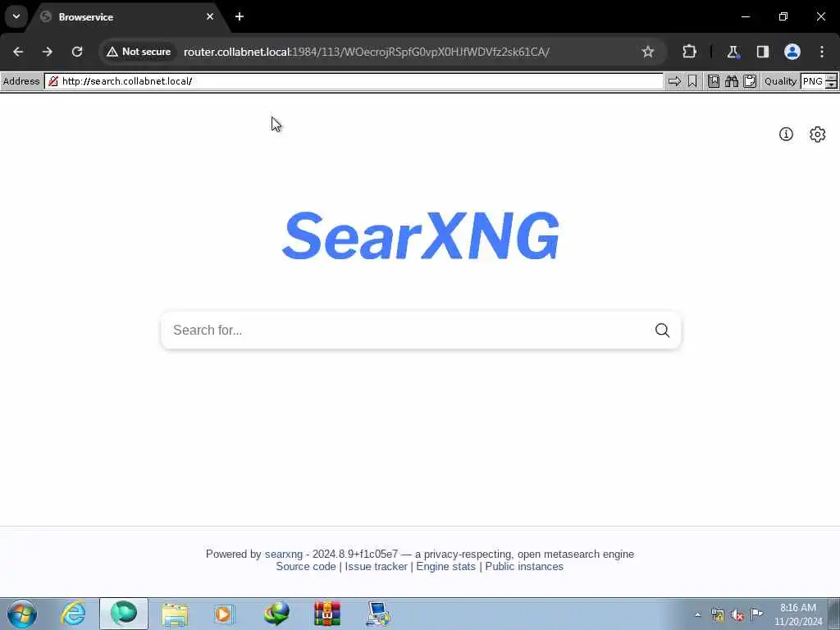Open Chrome profile avatar
Image resolution: width=840 pixels, height=630 pixels.
pos(792,52)
